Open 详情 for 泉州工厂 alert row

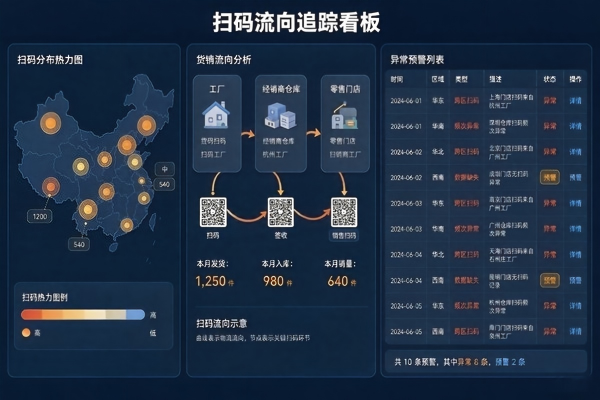pos(575,331)
